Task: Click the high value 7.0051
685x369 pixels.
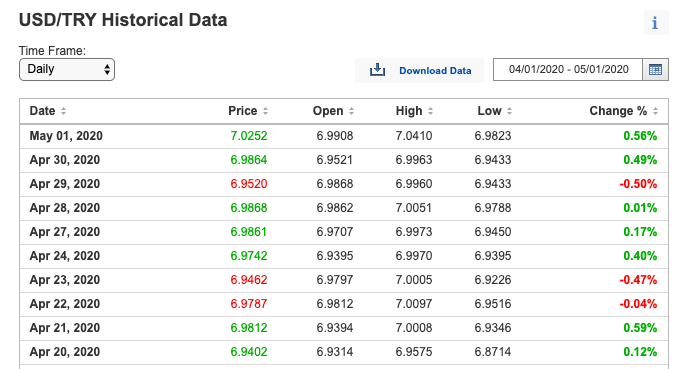Action: (414, 208)
